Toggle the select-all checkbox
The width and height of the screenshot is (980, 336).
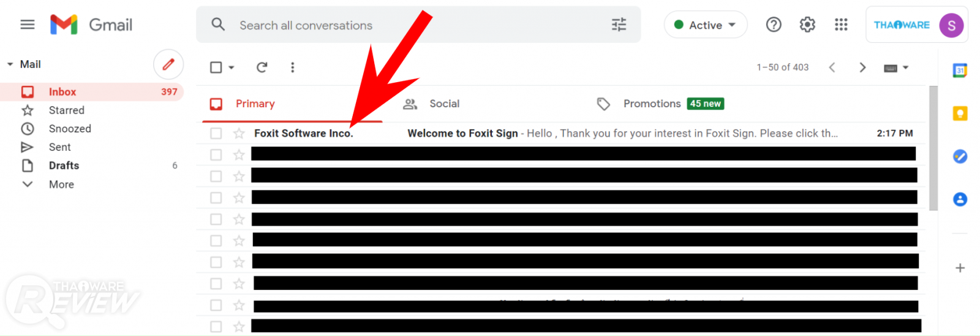tap(216, 67)
